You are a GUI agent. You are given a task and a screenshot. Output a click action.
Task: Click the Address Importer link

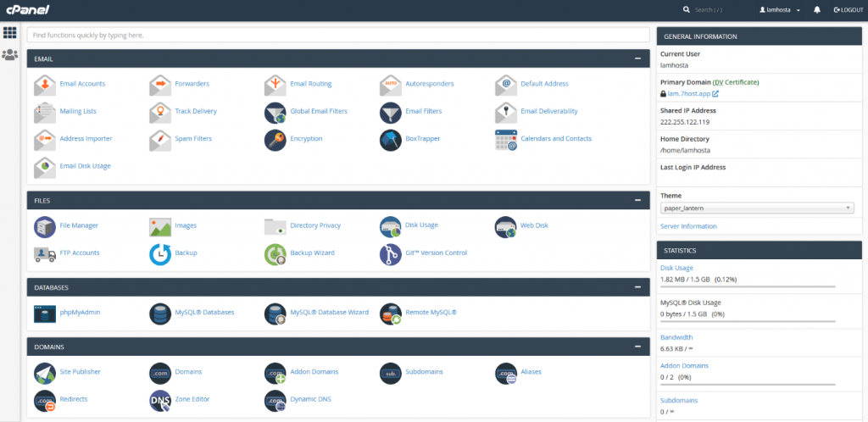click(86, 138)
